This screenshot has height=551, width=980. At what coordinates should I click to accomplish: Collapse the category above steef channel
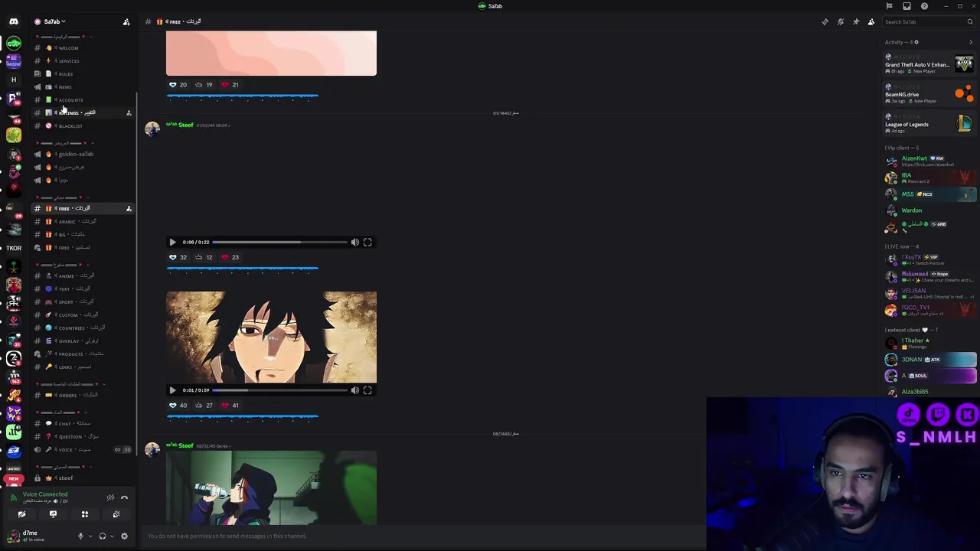point(63,466)
